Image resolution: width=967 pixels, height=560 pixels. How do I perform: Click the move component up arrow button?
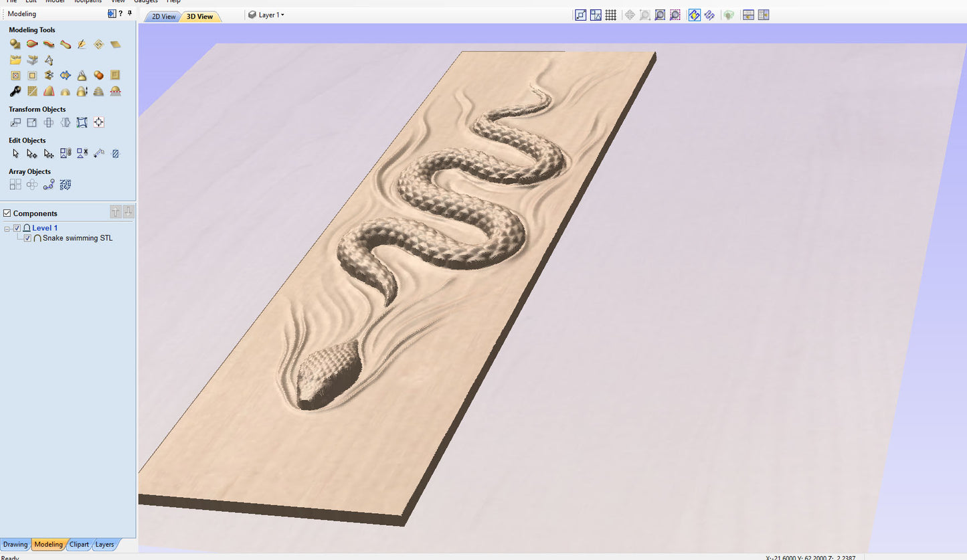[116, 212]
